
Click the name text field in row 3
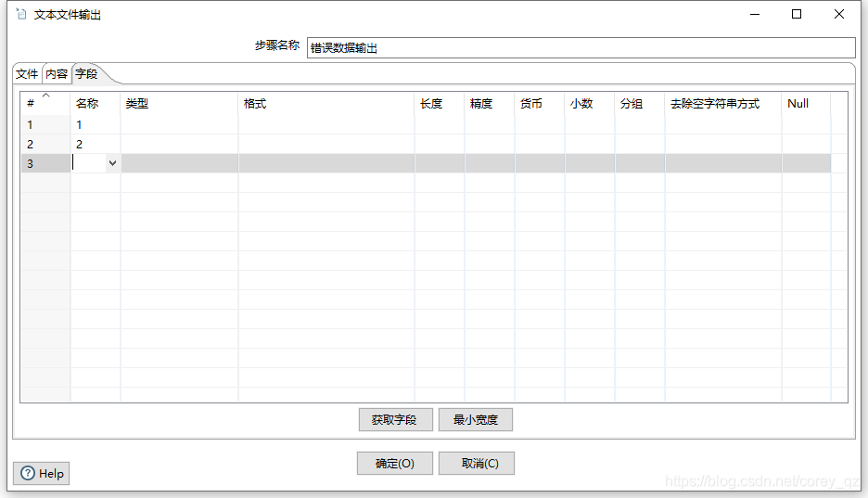[x=89, y=163]
